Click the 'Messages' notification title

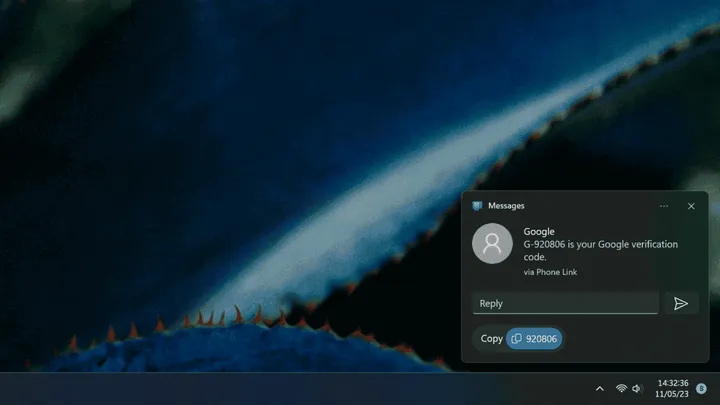[506, 206]
